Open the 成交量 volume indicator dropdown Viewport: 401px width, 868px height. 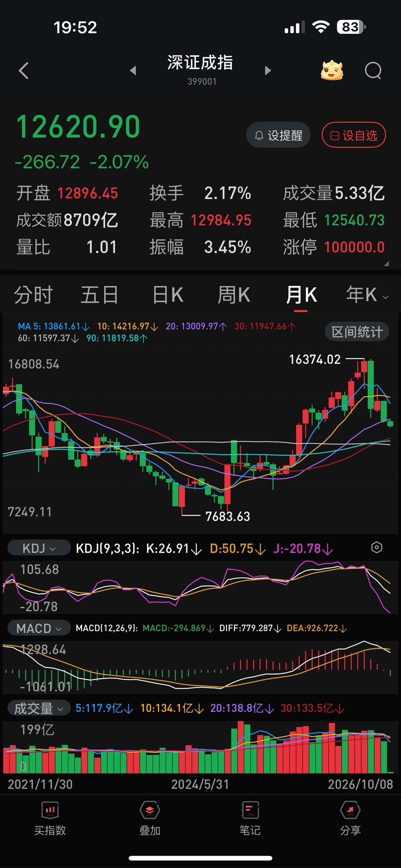click(39, 708)
